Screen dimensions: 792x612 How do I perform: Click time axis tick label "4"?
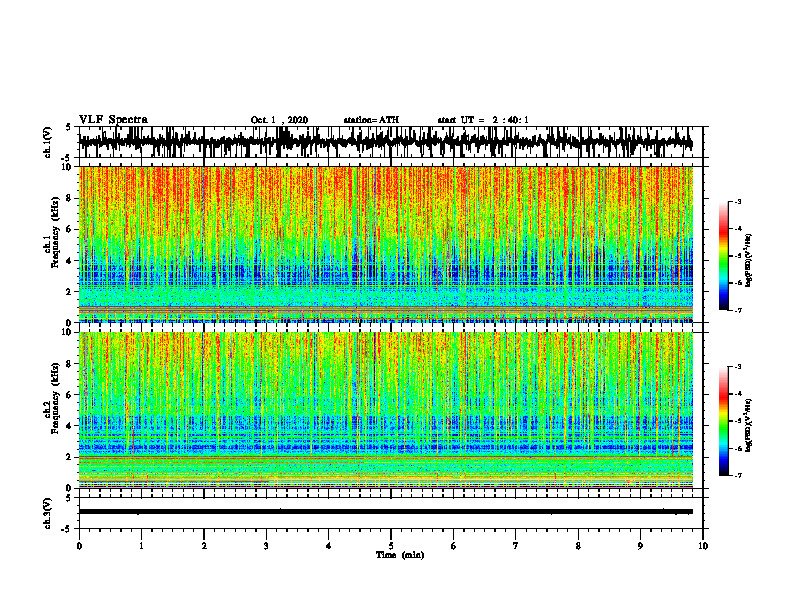pos(328,546)
